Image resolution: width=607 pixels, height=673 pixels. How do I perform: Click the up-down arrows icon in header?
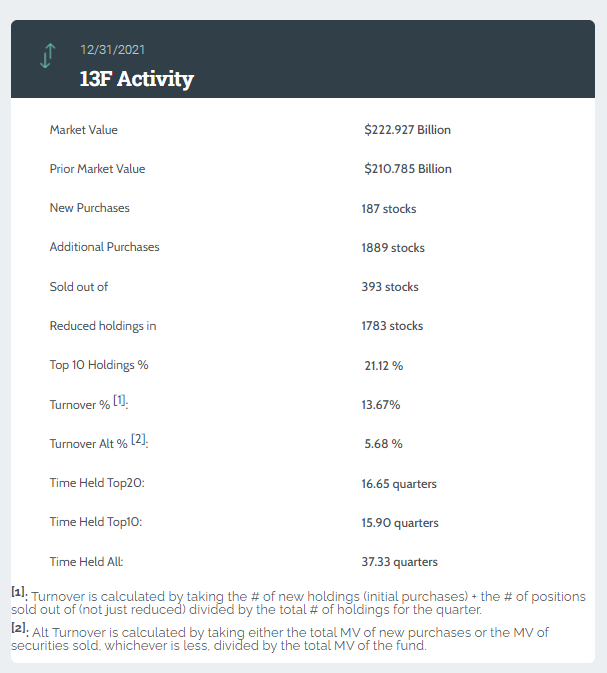[x=46, y=57]
